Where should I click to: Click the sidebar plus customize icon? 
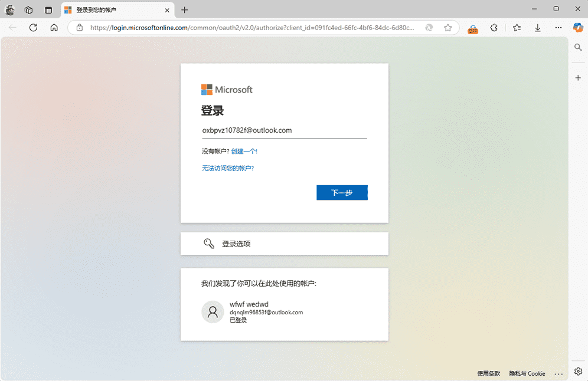578,78
